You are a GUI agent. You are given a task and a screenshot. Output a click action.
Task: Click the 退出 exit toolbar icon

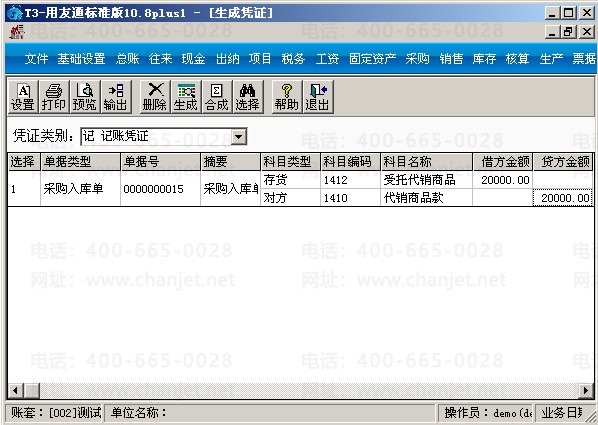[x=318, y=97]
